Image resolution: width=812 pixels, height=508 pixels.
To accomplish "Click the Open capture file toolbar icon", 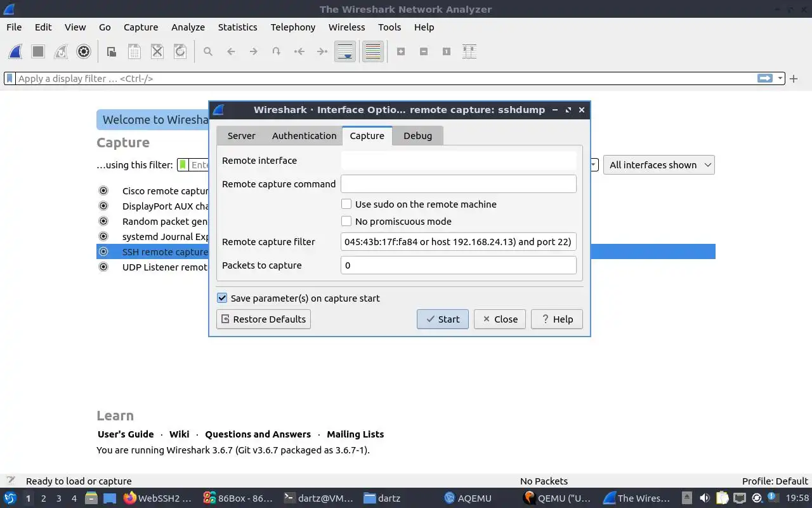I will [112, 51].
